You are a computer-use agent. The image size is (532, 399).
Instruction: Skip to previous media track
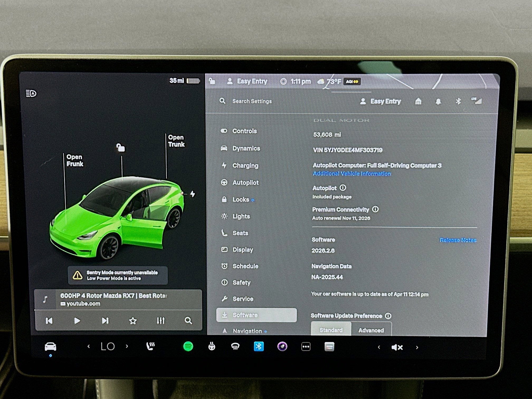point(49,321)
